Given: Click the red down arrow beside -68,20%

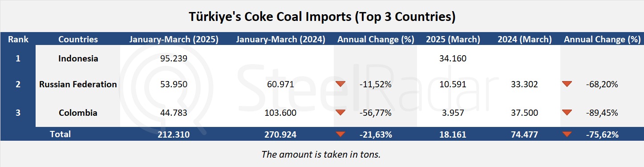Looking at the screenshot, I should (567, 84).
